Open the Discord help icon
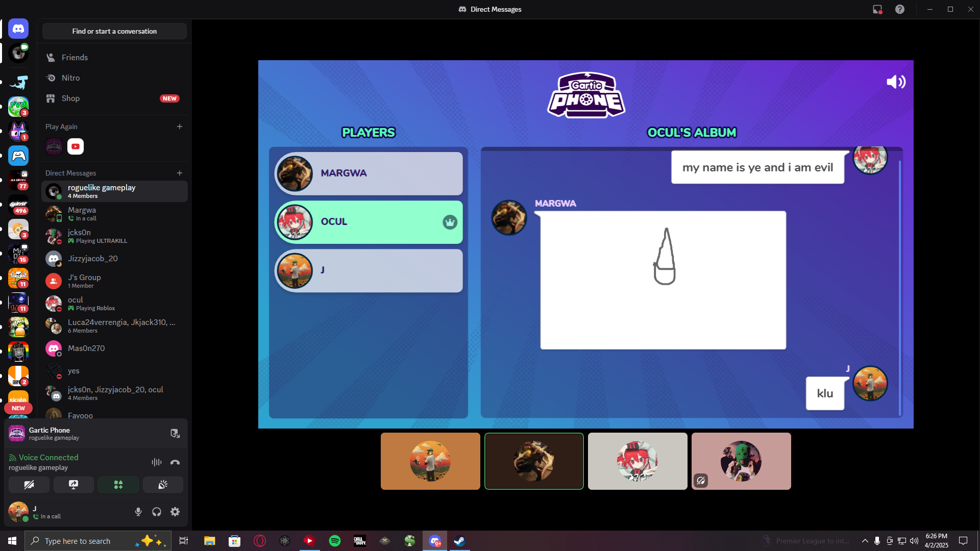This screenshot has height=551, width=980. coord(900,9)
